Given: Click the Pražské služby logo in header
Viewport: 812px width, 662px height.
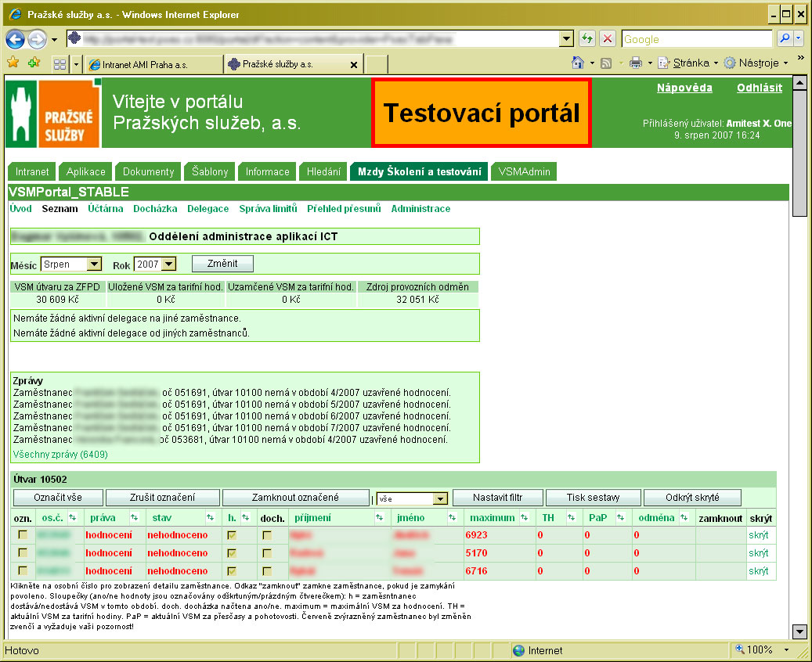Looking at the screenshot, I should (x=53, y=113).
